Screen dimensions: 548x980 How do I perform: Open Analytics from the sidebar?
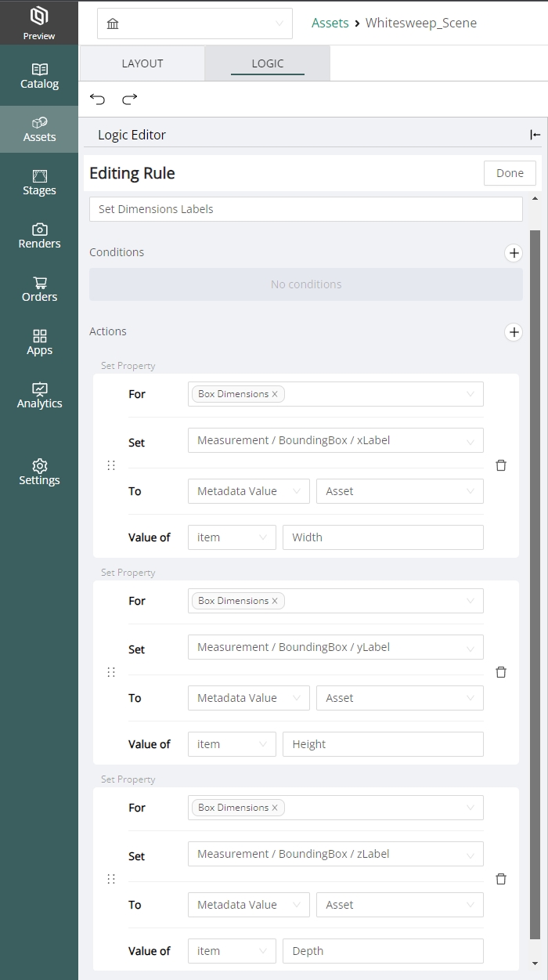pos(39,396)
